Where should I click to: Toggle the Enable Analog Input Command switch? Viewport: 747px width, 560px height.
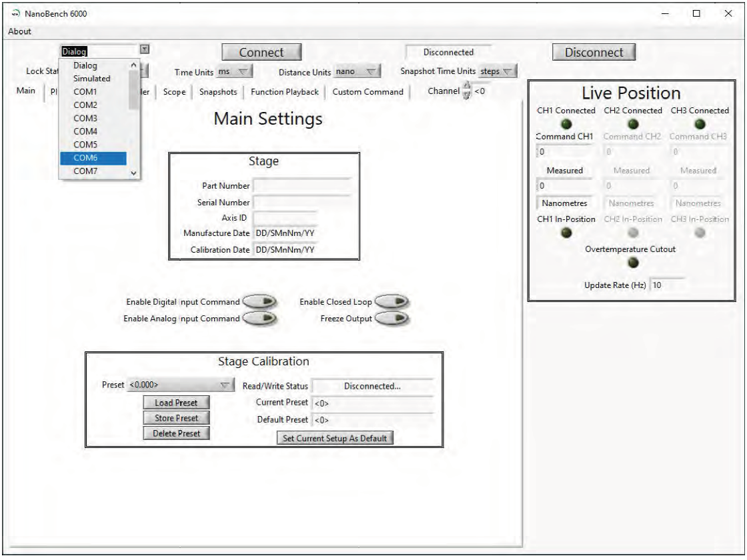click(x=259, y=319)
